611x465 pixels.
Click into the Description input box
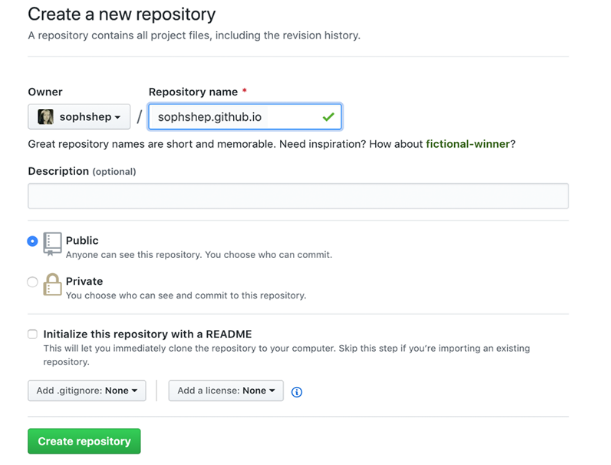298,196
